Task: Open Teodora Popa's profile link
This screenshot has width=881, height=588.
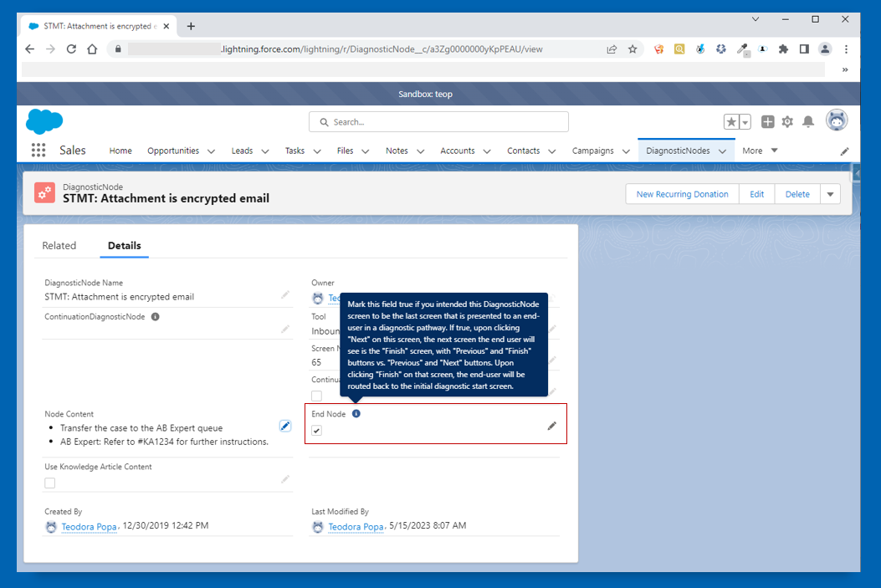Action: click(89, 526)
